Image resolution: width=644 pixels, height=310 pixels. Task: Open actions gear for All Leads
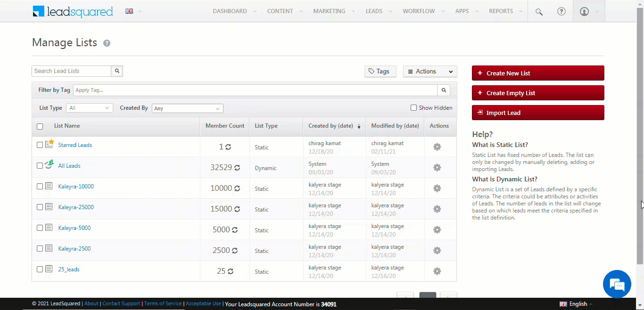[437, 168]
